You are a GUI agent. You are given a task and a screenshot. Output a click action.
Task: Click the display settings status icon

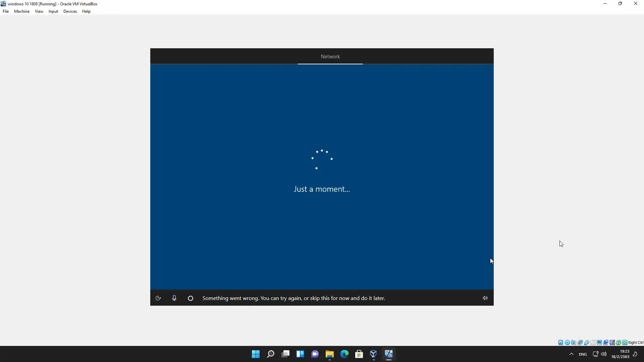599,343
